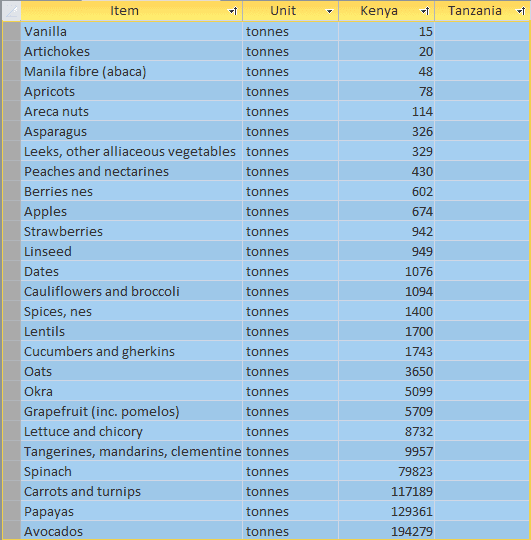Click the Oats cell
This screenshot has width=531, height=540.
(132, 371)
